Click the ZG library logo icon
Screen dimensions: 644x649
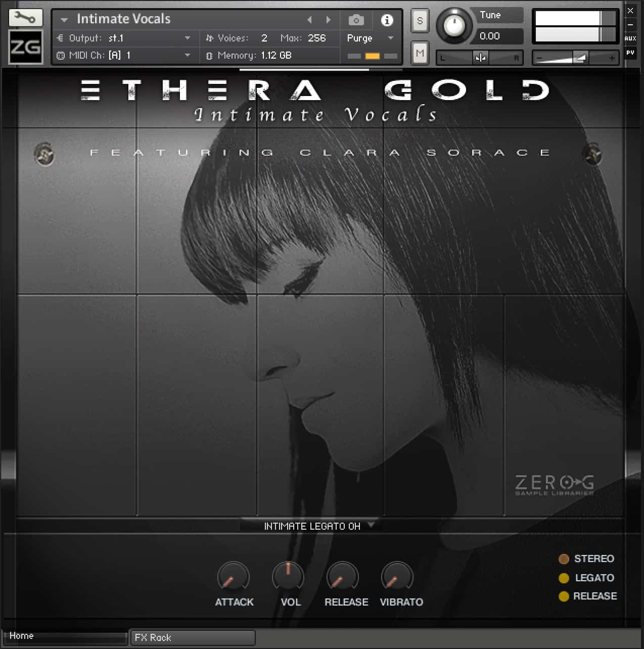[x=25, y=47]
